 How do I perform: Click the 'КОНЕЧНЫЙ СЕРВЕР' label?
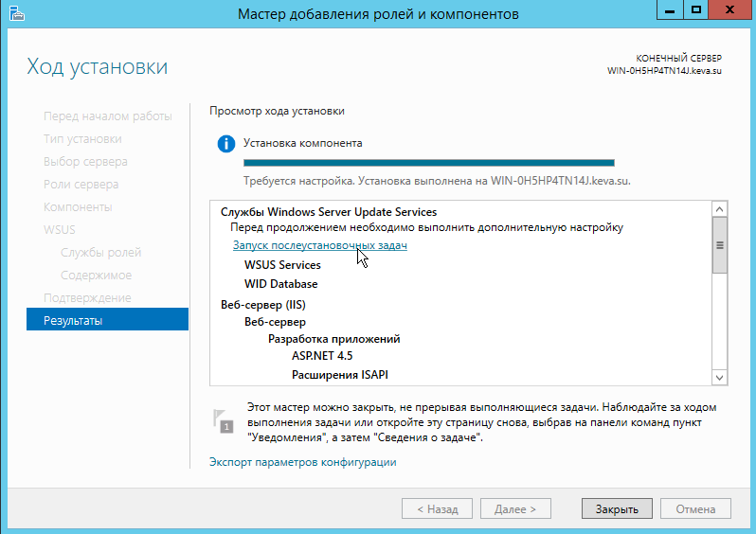(x=679, y=59)
